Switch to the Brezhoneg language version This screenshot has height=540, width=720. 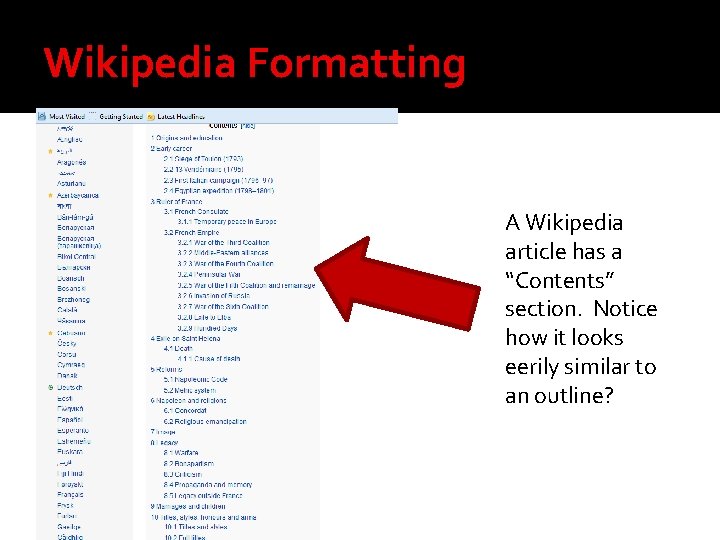tap(73, 299)
